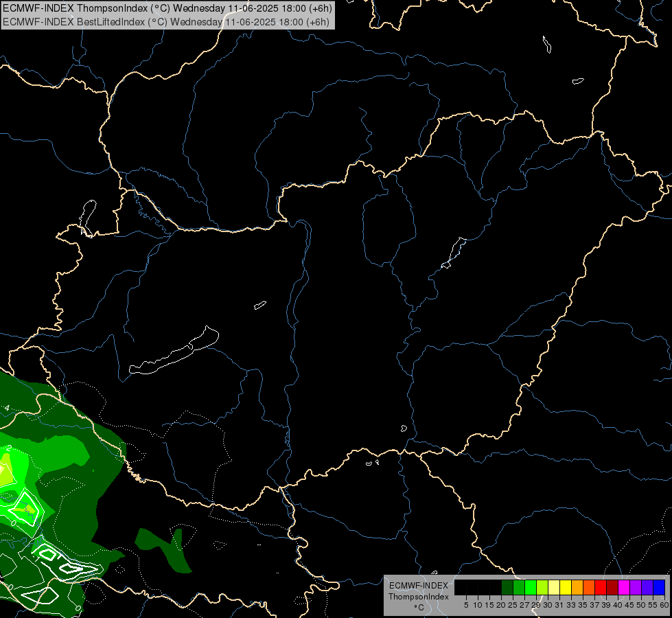Image resolution: width=672 pixels, height=618 pixels.
Task: Click the yellow-green legend swatch for 29-30
Action: click(542, 587)
